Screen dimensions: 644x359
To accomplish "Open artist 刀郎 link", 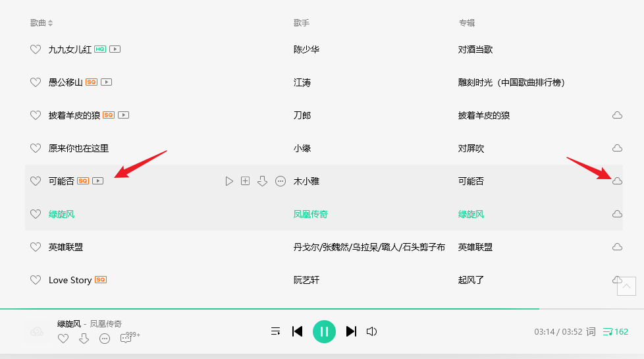I will coord(302,115).
